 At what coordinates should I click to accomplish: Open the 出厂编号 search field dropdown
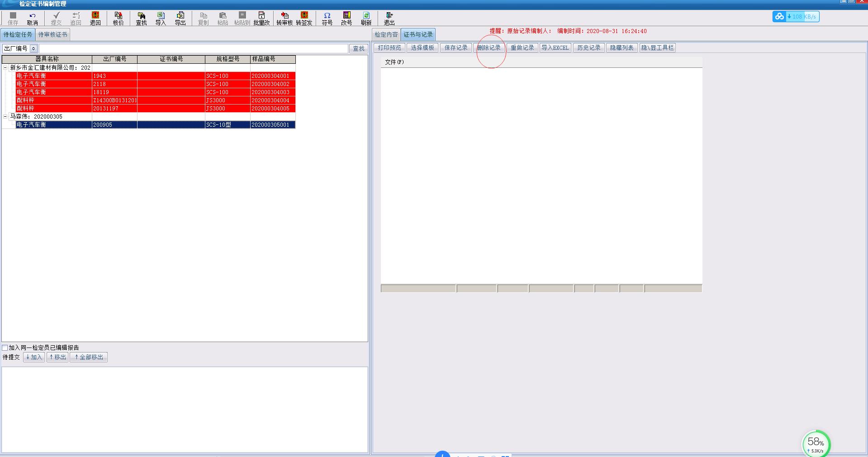point(33,48)
